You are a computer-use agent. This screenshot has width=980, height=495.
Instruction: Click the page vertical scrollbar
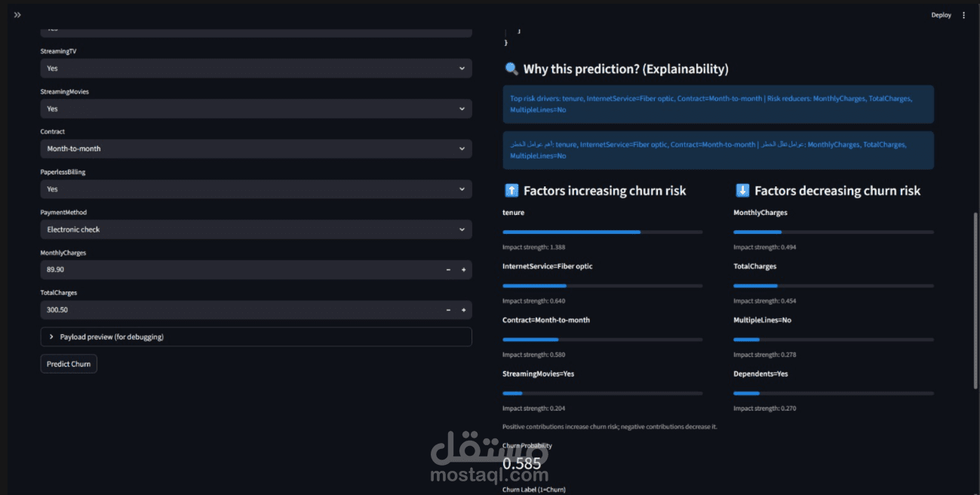pos(975,300)
